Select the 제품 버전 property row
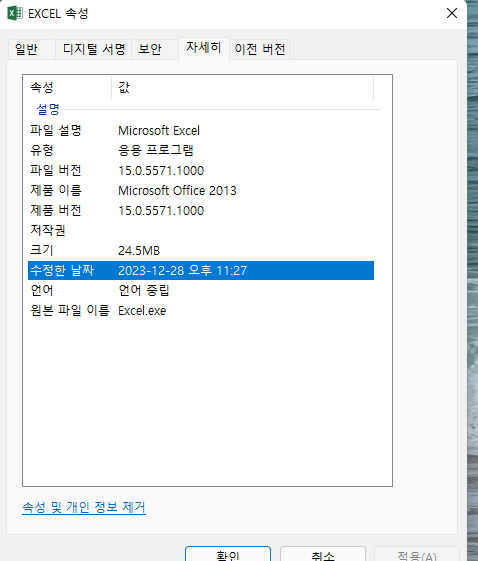Viewport: 478px width, 561px height. (201, 210)
